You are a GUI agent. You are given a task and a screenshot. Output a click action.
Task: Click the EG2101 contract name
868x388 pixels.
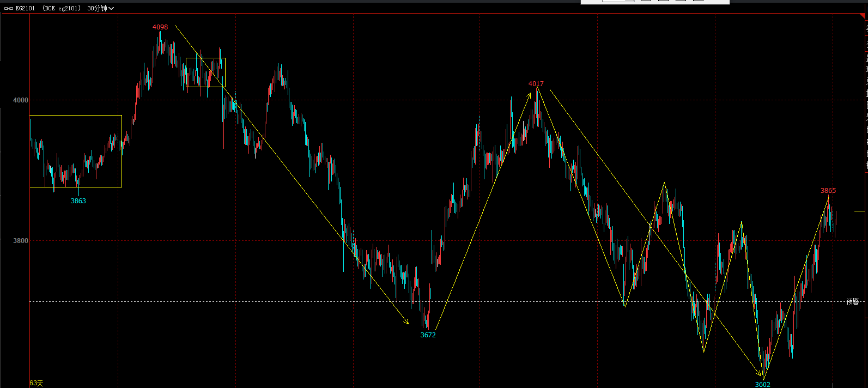[x=26, y=8]
